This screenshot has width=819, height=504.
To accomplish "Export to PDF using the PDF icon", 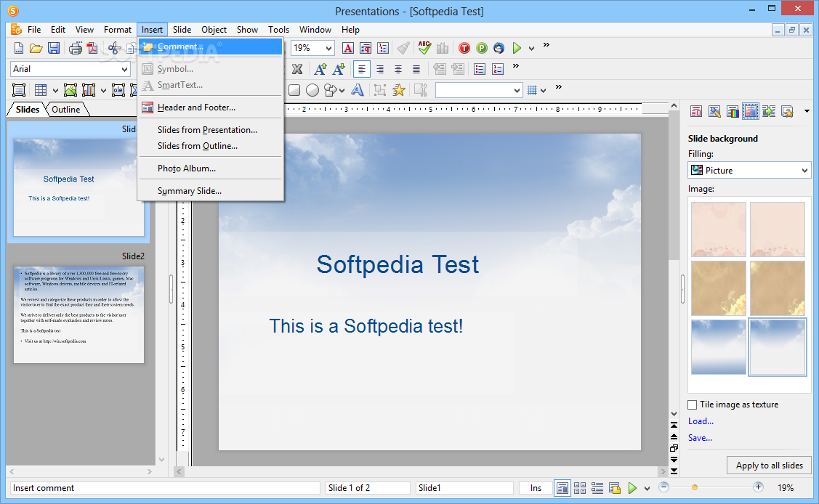I will coord(92,49).
